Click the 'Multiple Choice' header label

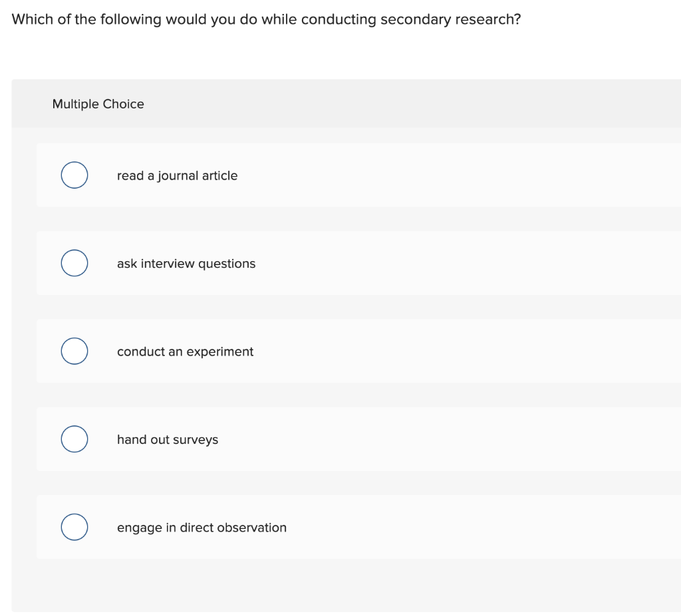(x=98, y=104)
